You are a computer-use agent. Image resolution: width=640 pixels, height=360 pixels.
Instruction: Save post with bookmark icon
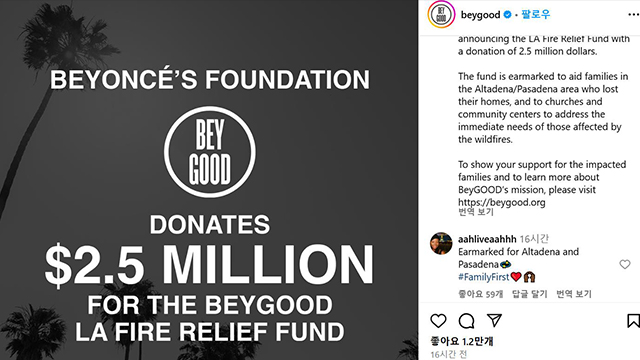tap(633, 321)
